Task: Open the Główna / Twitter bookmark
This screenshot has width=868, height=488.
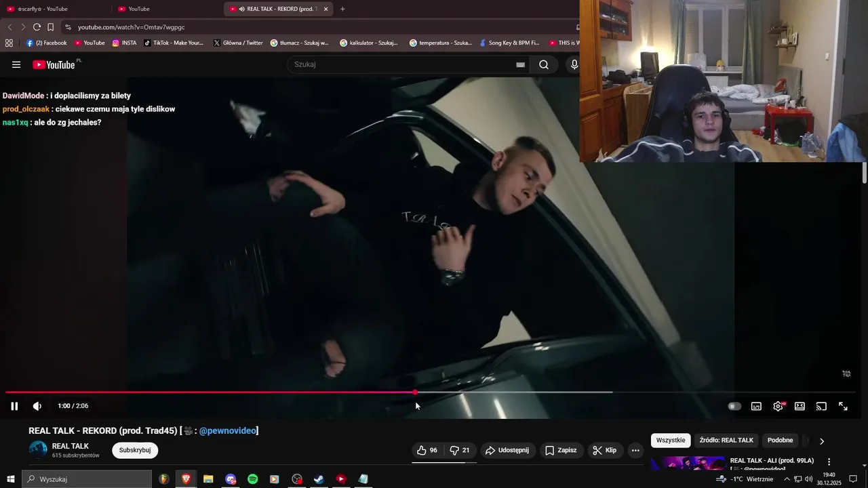Action: click(x=238, y=43)
